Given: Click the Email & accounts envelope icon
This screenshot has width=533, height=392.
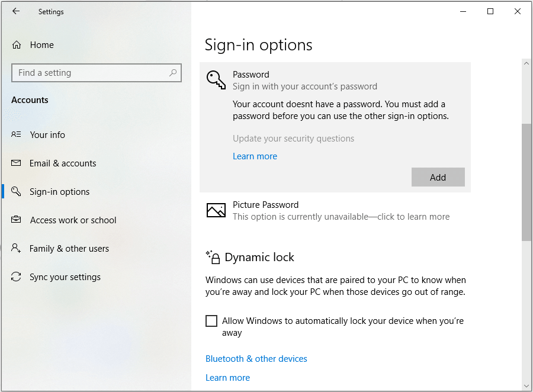Looking at the screenshot, I should tap(17, 163).
